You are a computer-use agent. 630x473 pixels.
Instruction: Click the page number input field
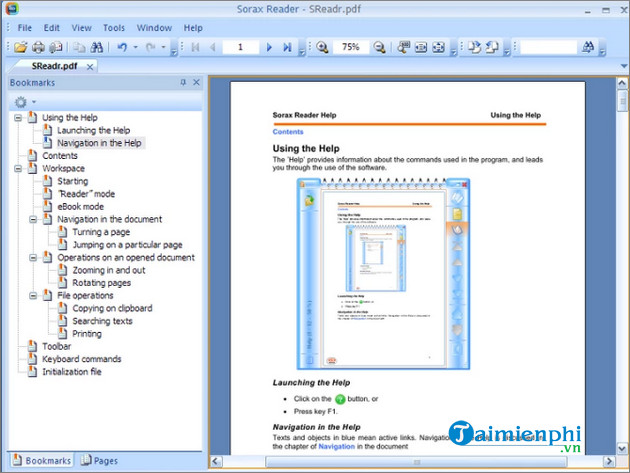click(240, 47)
